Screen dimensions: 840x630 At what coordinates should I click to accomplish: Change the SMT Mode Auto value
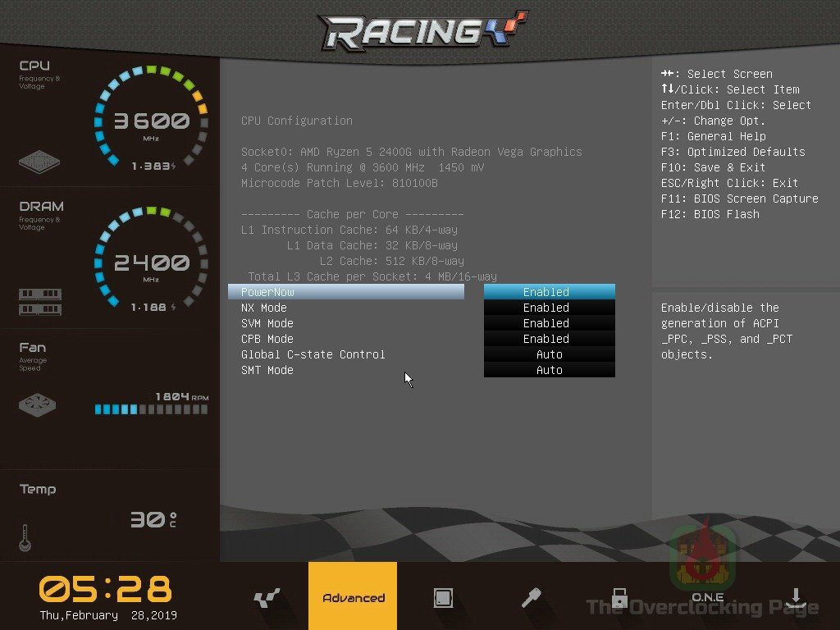tap(549, 370)
